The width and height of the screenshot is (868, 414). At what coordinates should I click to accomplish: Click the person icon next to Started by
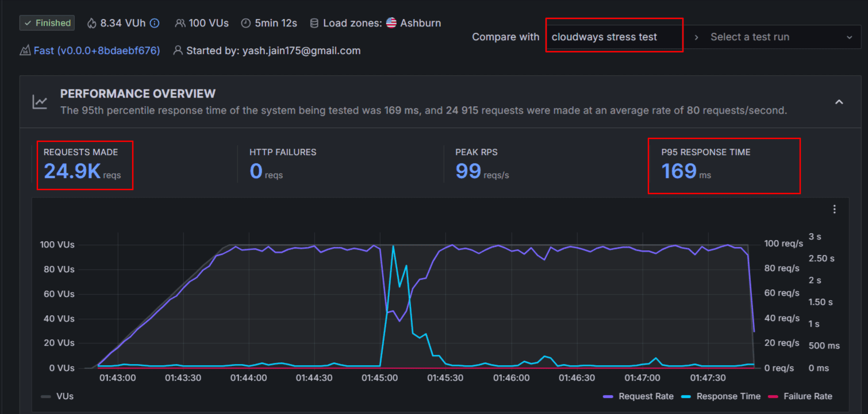(x=178, y=50)
